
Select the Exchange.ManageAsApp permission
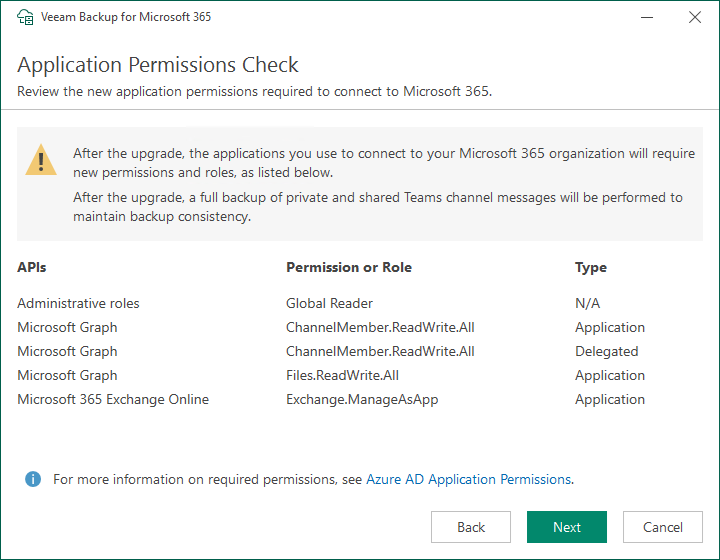(362, 399)
